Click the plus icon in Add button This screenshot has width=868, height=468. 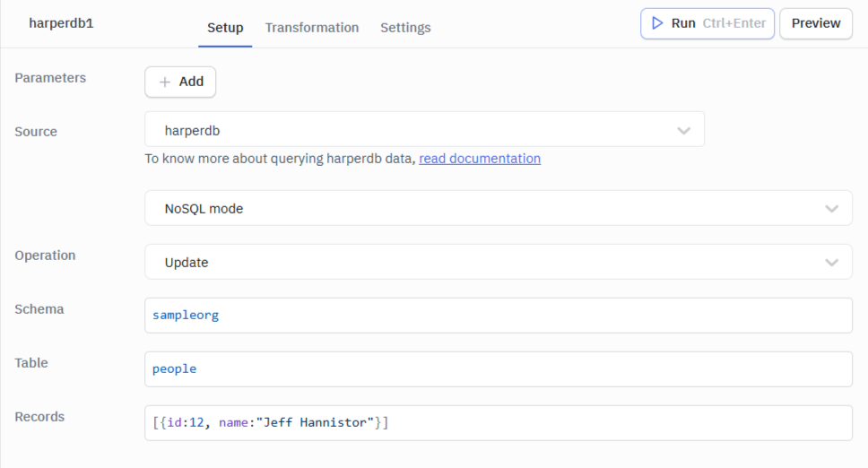click(x=164, y=82)
